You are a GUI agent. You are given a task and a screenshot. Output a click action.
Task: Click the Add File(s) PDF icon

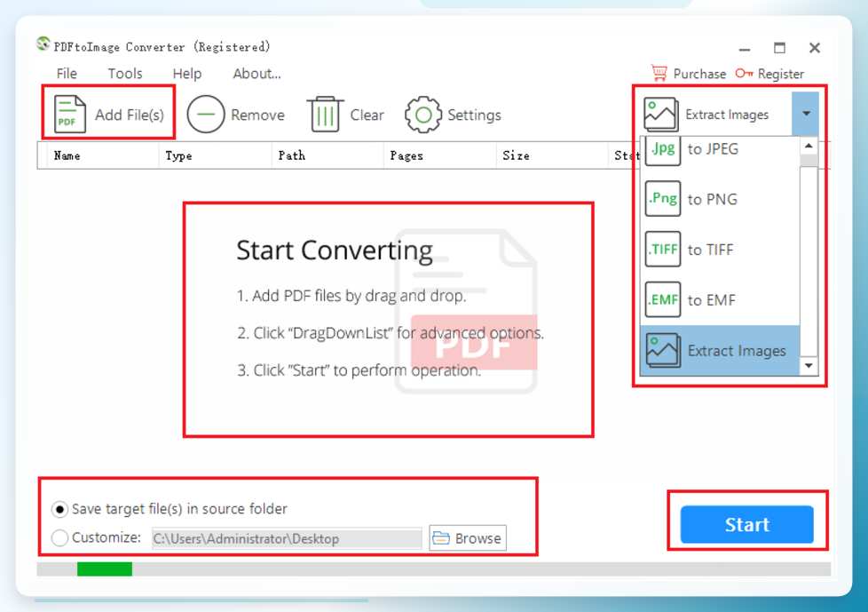point(70,114)
